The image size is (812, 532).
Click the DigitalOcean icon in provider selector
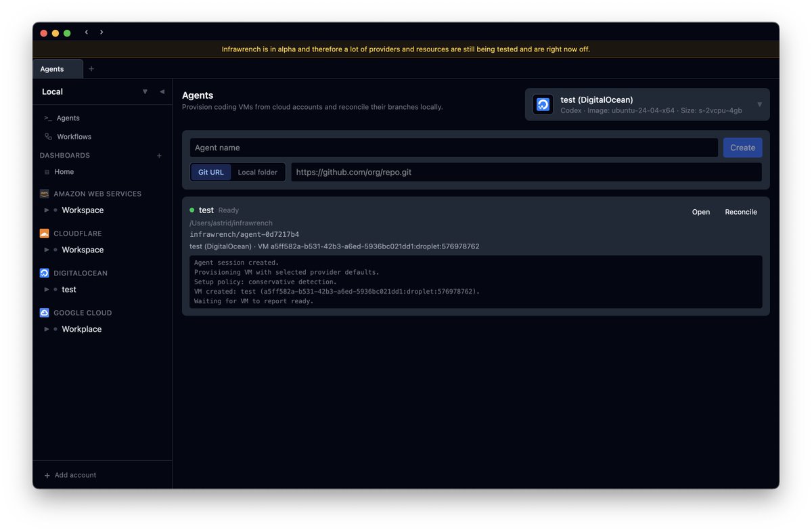[543, 104]
